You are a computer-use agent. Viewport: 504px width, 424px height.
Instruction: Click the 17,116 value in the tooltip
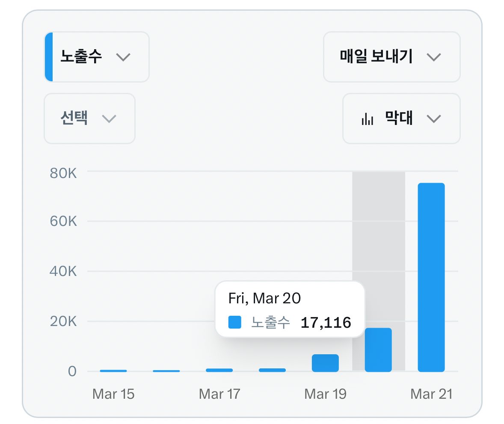pos(327,324)
